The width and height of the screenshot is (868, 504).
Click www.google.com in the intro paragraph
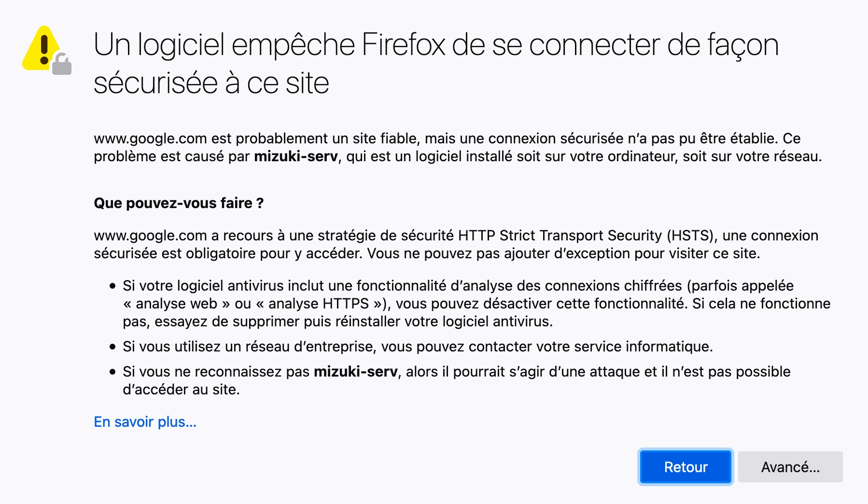[150, 139]
